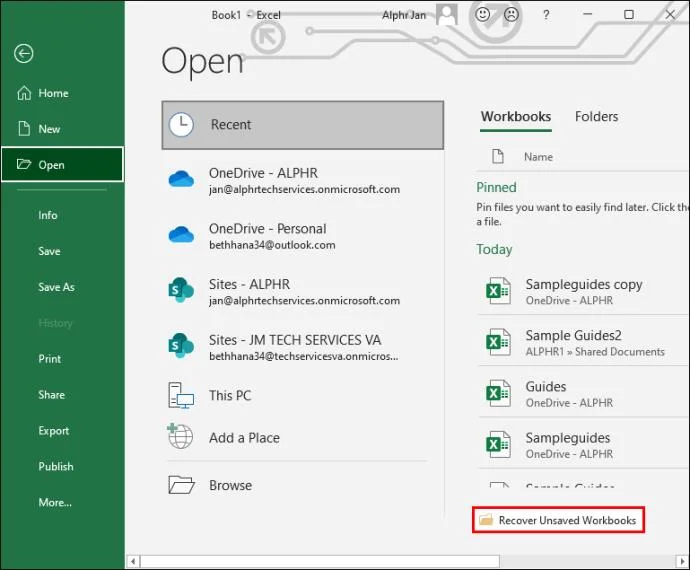
Task: Click the Excel file icon beside Guides
Action: pos(498,393)
